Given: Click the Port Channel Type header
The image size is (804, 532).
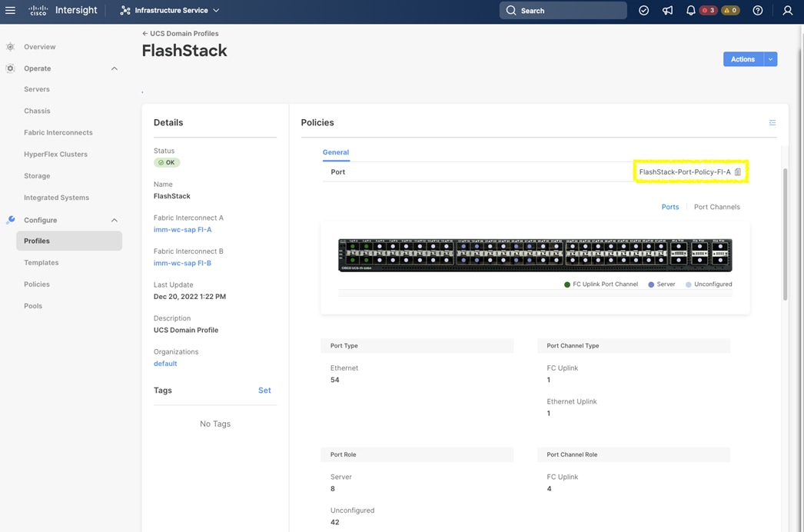Looking at the screenshot, I should click(634, 346).
